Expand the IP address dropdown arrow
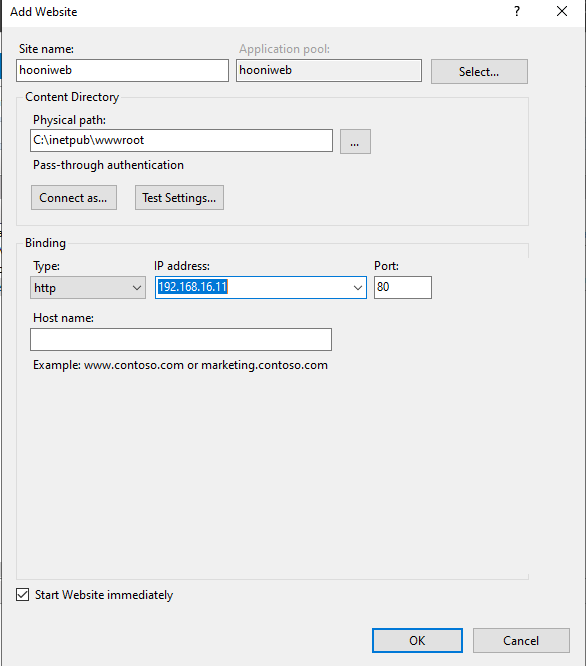The image size is (586, 666). [x=358, y=288]
